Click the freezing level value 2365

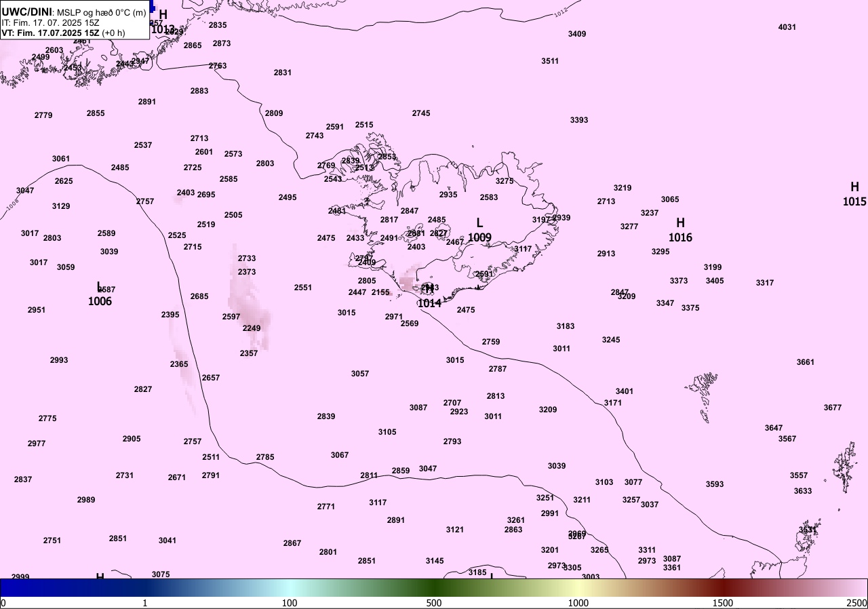point(179,364)
